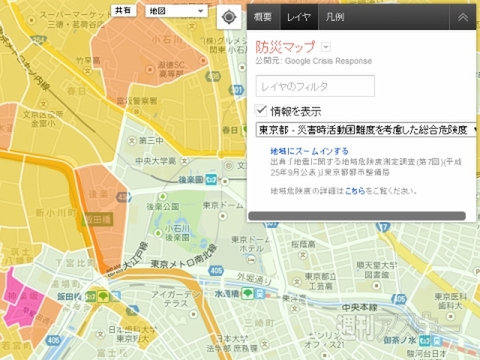Click the レイヤのフィルタ input field
This screenshot has height=360, width=480.
pos(315,86)
